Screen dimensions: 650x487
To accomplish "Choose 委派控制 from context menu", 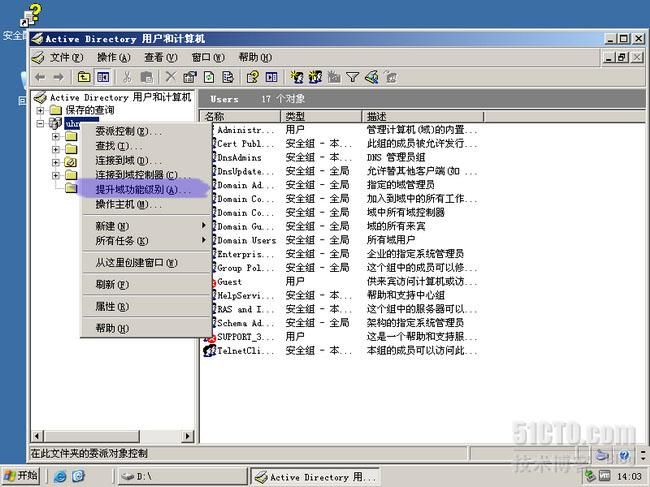I will [145, 131].
